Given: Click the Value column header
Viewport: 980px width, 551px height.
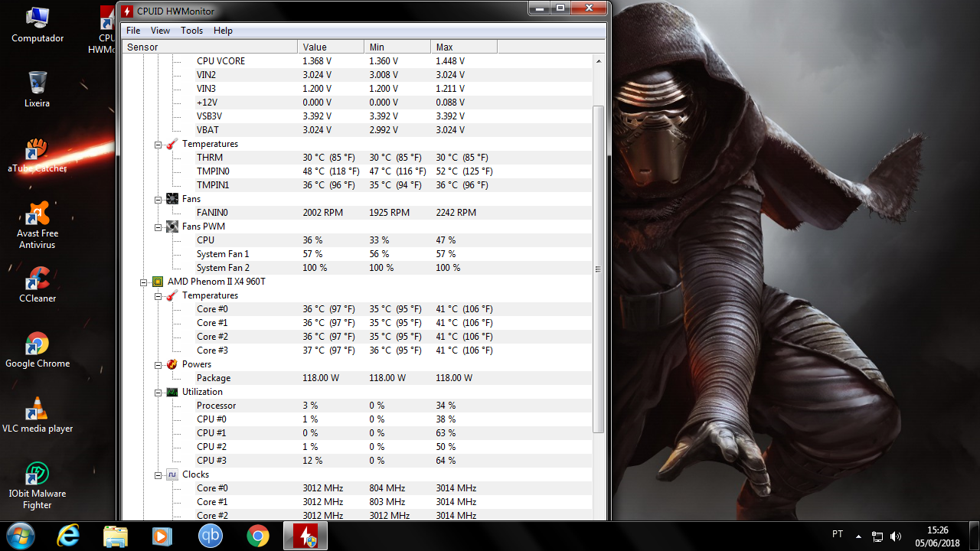Looking at the screenshot, I should pyautogui.click(x=331, y=47).
